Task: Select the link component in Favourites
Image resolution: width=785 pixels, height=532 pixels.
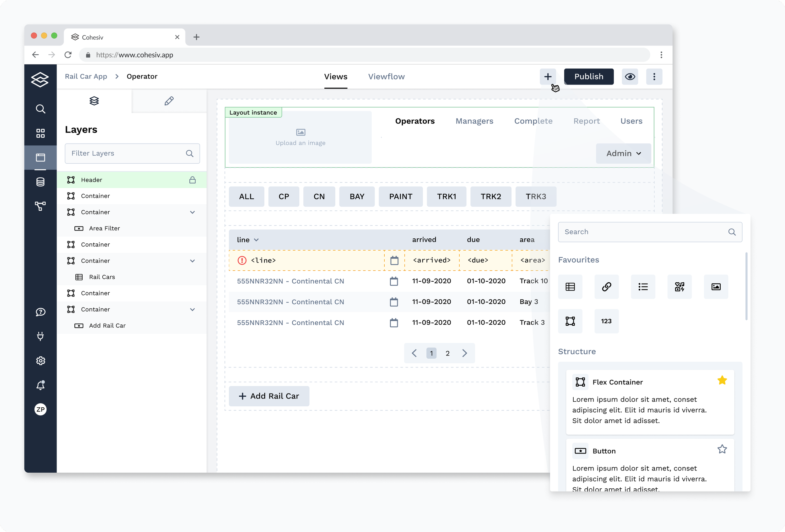Action: click(606, 287)
